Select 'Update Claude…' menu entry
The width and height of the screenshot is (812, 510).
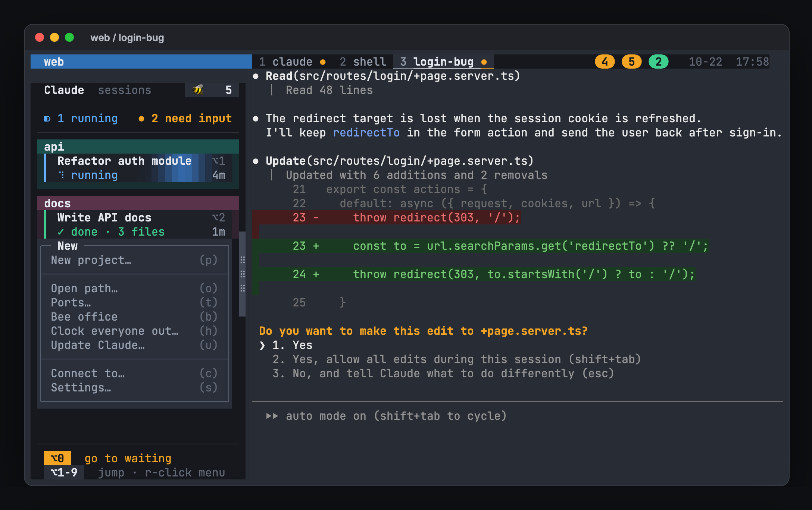tap(134, 345)
